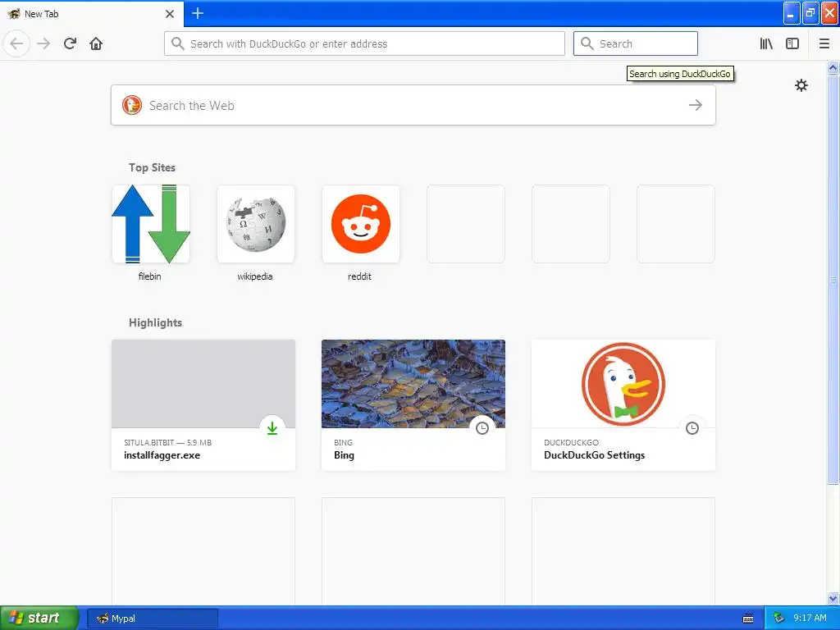Open the reddit top site tile
The width and height of the screenshot is (840, 630).
[361, 224]
